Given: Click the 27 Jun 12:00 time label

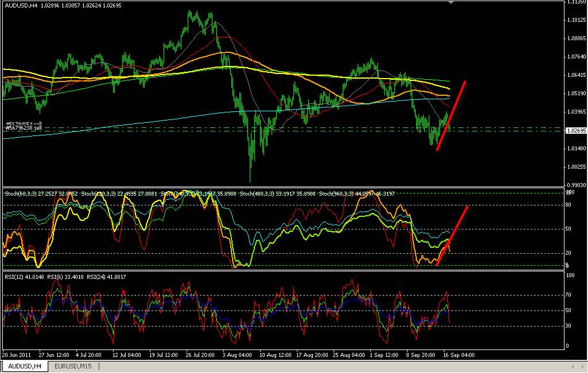Looking at the screenshot, I should pyautogui.click(x=54, y=355).
